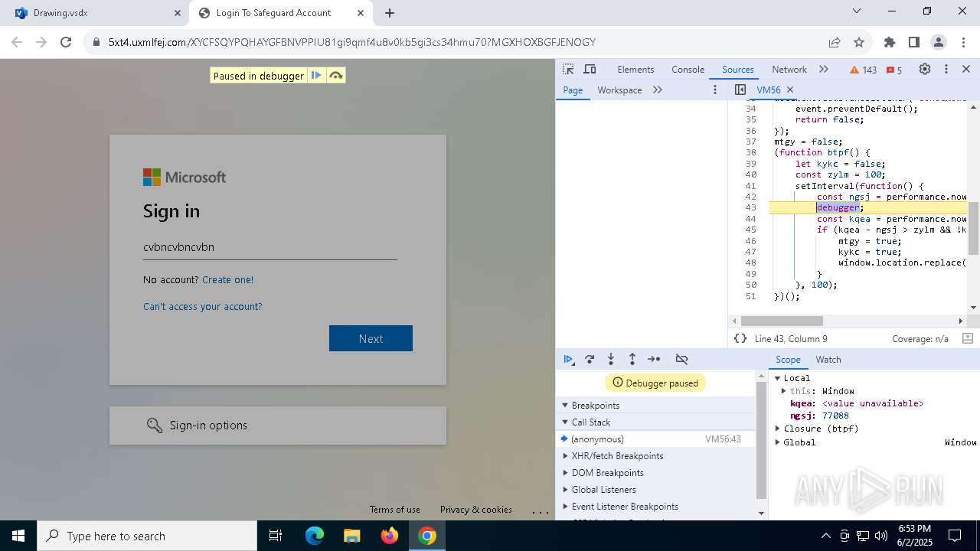
Task: Click the Next button
Action: [371, 338]
